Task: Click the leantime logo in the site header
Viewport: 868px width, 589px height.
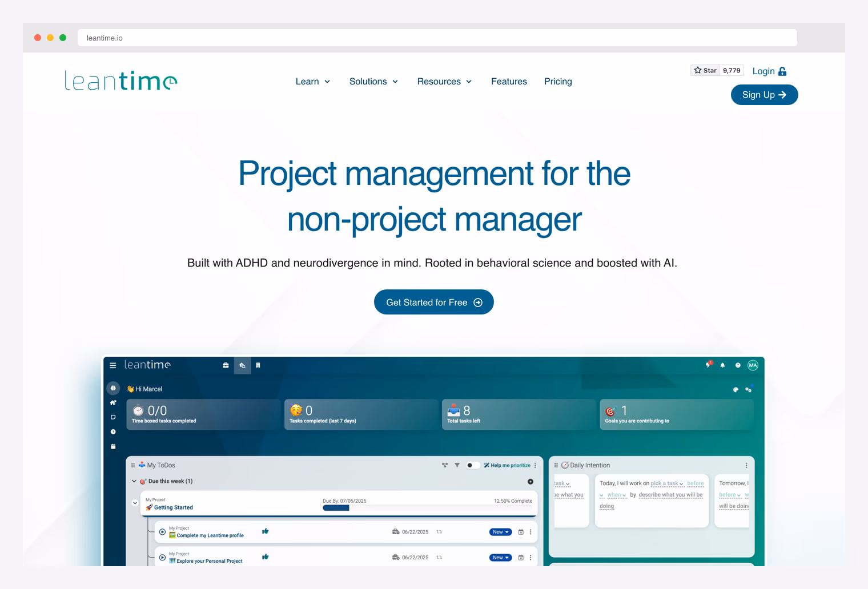Action: click(121, 80)
